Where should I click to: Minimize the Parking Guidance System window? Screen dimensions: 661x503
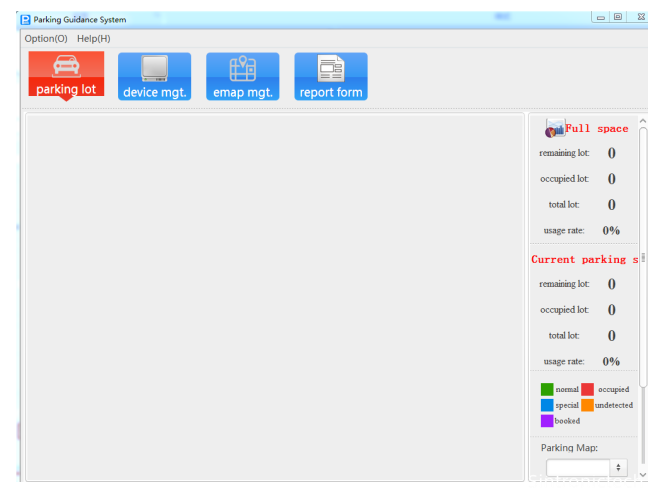pos(601,17)
